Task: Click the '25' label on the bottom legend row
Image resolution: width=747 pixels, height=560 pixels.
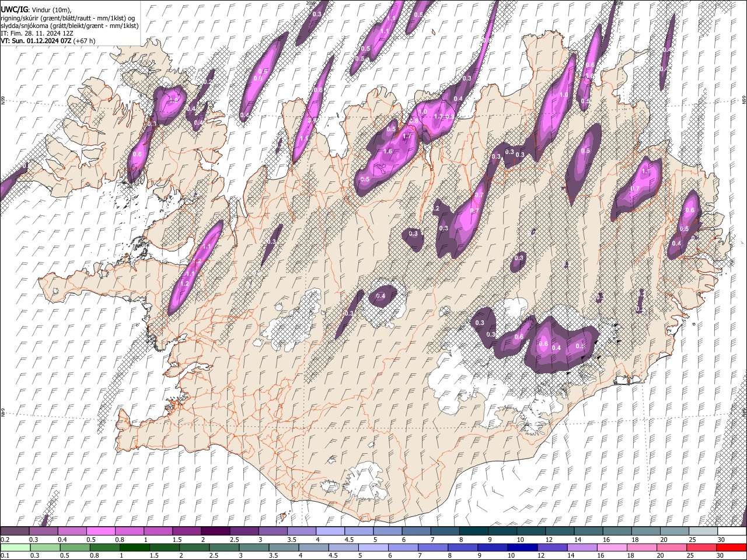Action: (x=692, y=556)
